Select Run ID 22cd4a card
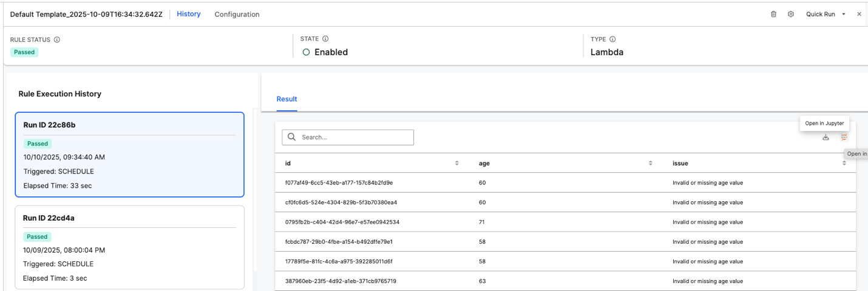 click(129, 247)
